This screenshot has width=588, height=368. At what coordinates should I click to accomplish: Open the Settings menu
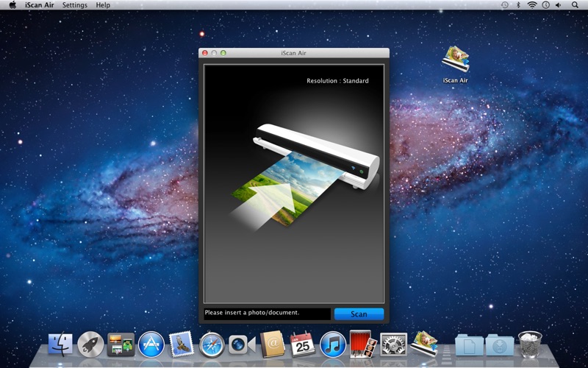74,5
